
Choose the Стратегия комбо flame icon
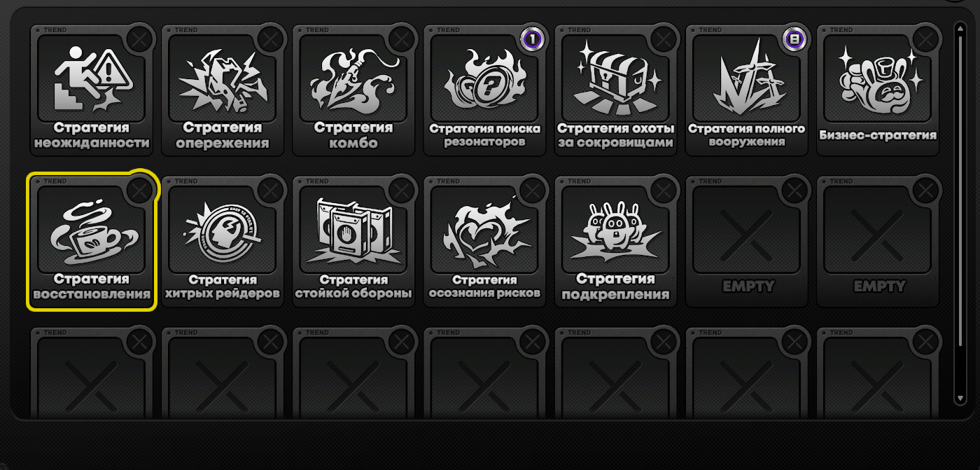coord(353,90)
